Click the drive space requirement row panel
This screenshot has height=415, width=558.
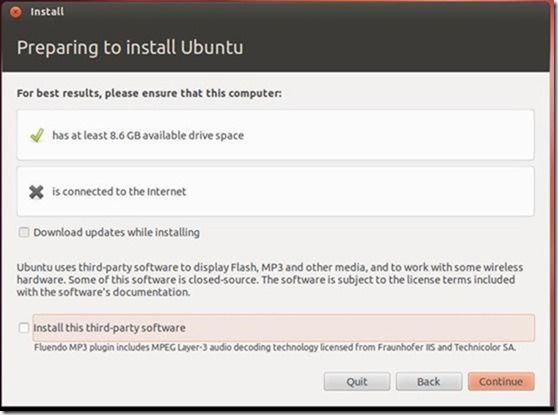click(275, 135)
